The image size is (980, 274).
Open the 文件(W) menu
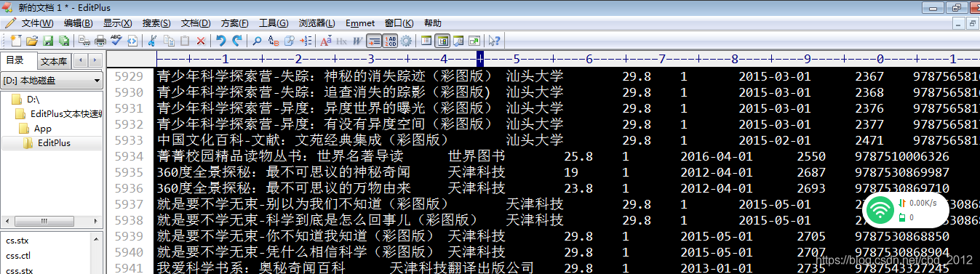38,23
